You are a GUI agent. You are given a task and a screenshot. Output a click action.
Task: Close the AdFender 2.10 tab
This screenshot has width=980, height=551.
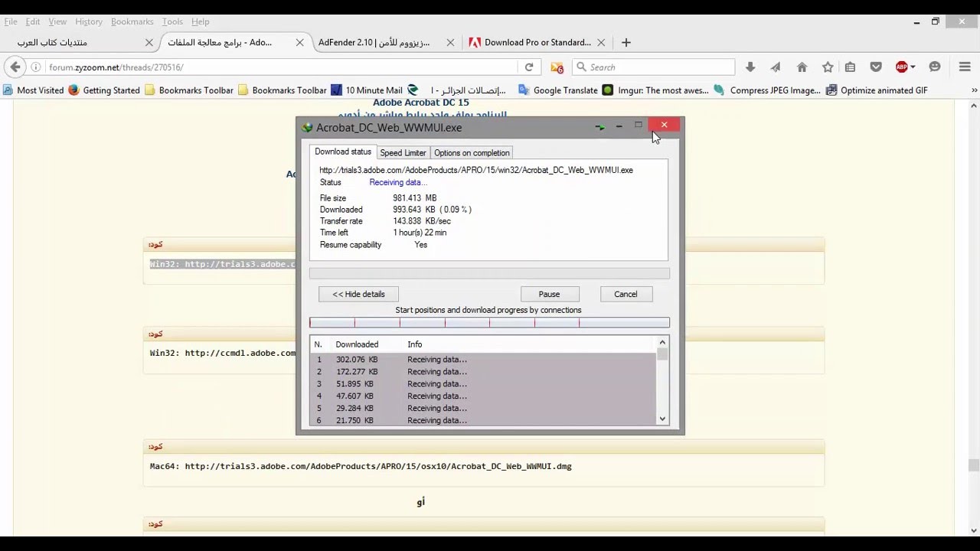(x=450, y=43)
